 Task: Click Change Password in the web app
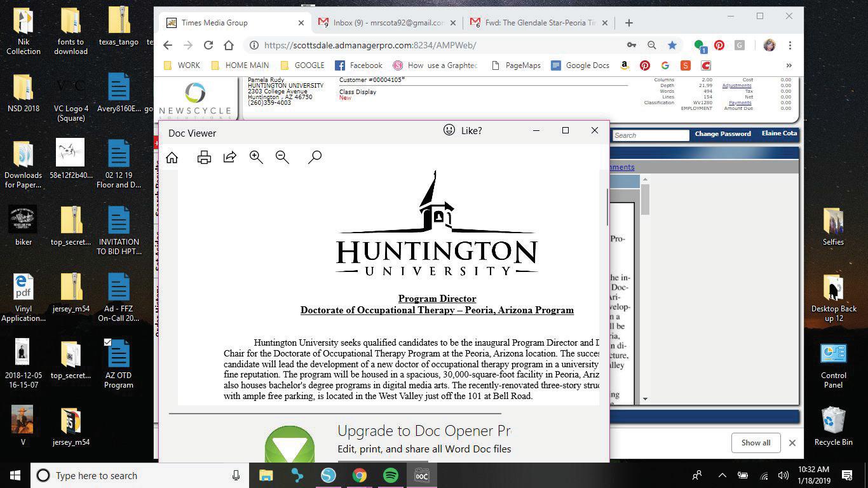coord(722,134)
